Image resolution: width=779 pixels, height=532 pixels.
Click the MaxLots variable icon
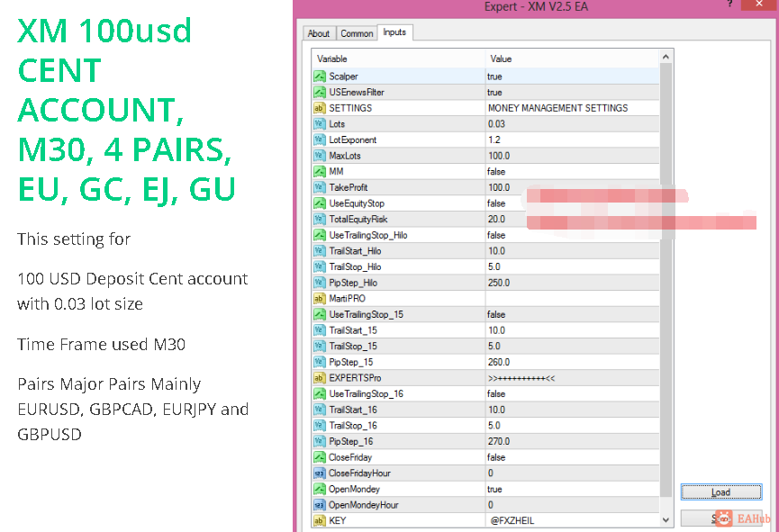(320, 156)
